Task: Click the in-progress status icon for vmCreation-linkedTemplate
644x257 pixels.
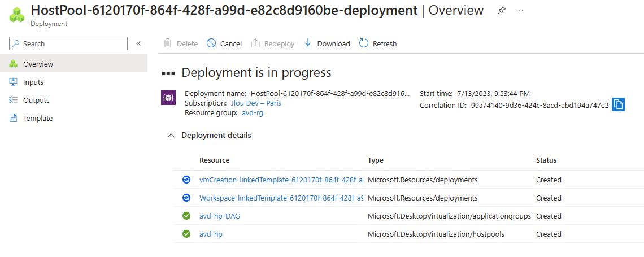Action: click(186, 180)
